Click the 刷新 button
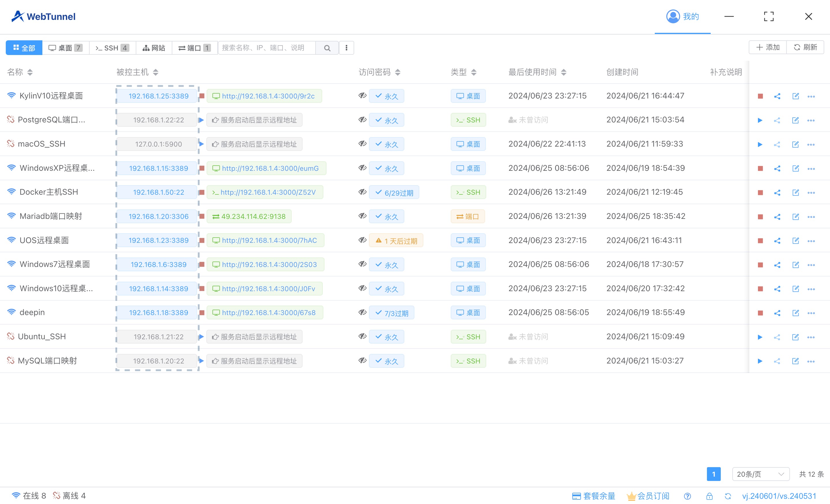This screenshot has width=830, height=504. click(x=806, y=47)
